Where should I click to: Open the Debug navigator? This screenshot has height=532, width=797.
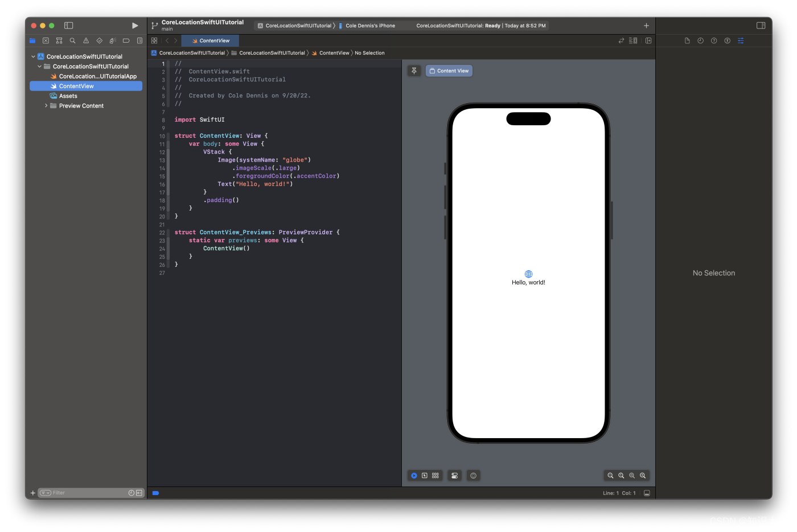113,41
